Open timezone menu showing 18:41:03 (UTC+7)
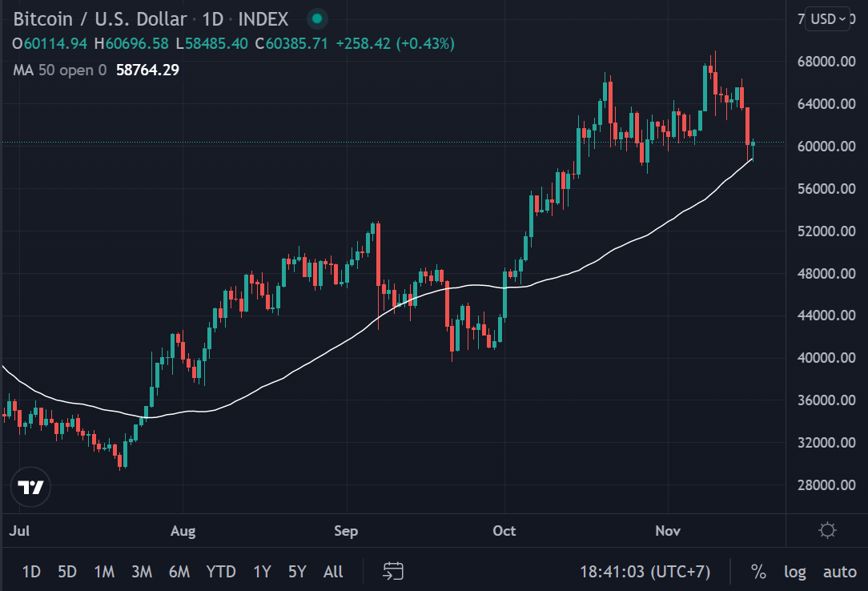 (645, 572)
